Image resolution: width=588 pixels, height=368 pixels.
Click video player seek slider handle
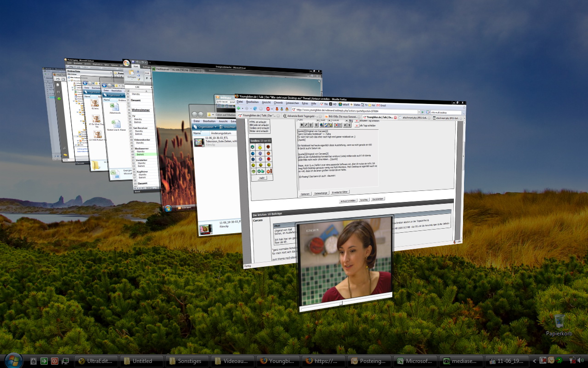coord(341,303)
